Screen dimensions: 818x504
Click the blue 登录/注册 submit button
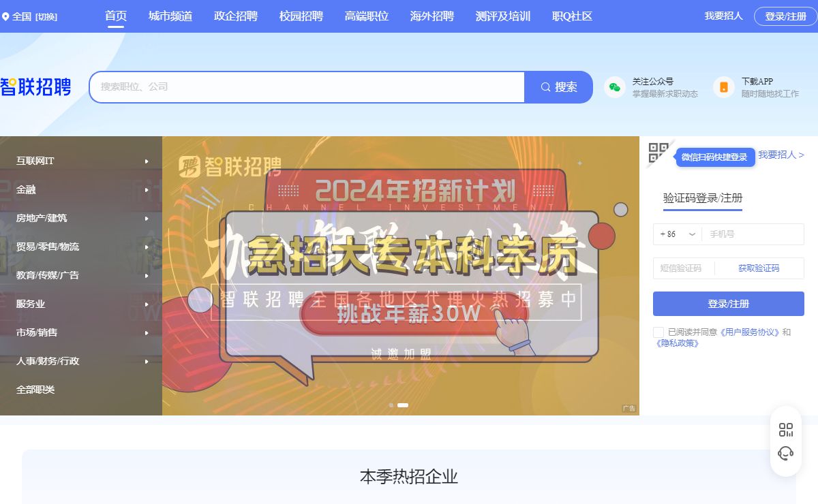click(729, 304)
